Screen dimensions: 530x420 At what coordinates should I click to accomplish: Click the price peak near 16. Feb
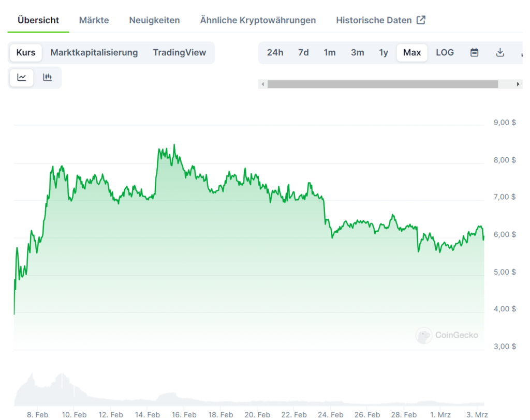pyautogui.click(x=174, y=145)
